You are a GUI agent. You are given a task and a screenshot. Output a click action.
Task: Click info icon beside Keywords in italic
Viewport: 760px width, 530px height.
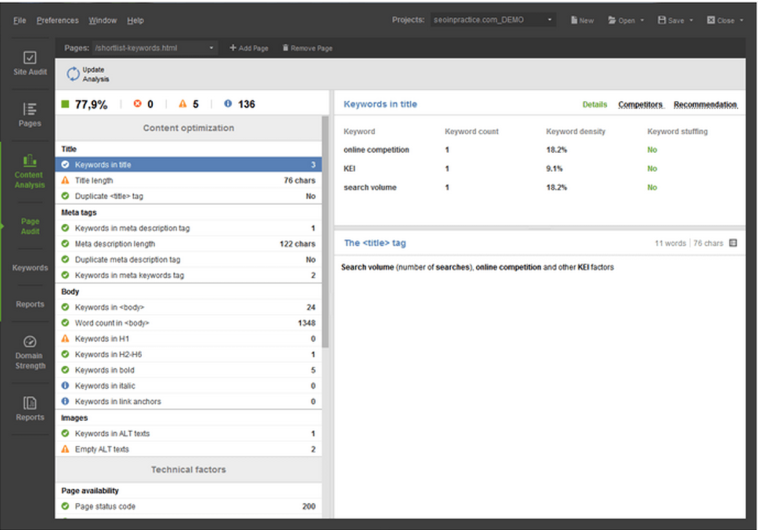[65, 385]
